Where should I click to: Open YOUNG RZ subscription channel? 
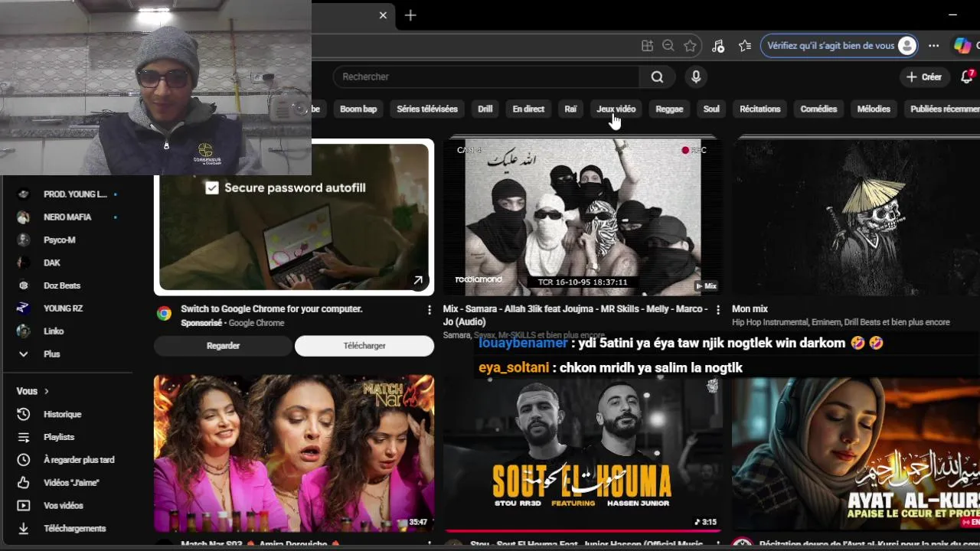pyautogui.click(x=67, y=308)
